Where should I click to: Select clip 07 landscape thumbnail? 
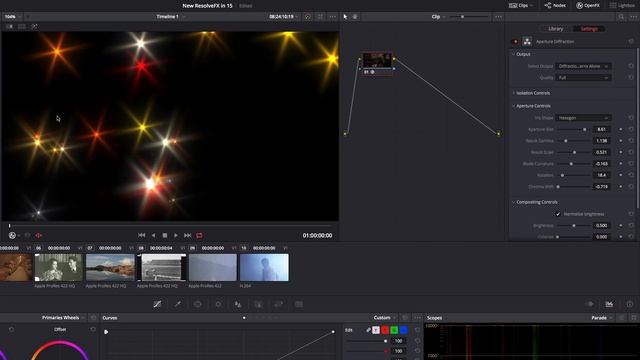(110, 267)
